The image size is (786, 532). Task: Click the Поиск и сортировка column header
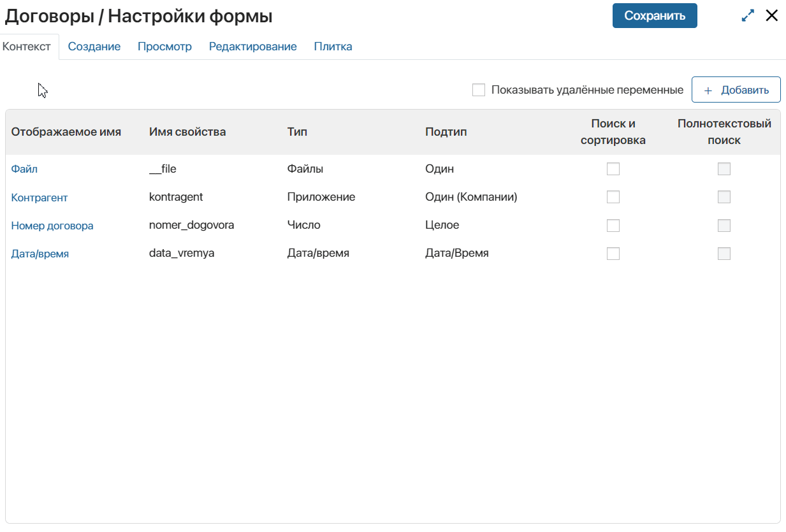[x=613, y=132]
